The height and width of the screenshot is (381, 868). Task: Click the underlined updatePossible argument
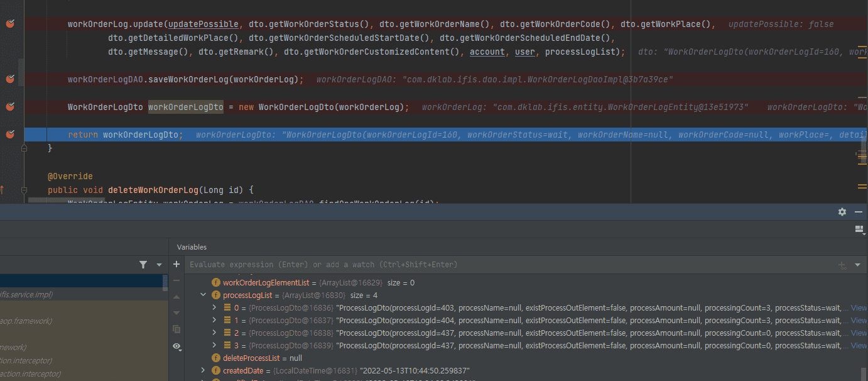click(203, 24)
